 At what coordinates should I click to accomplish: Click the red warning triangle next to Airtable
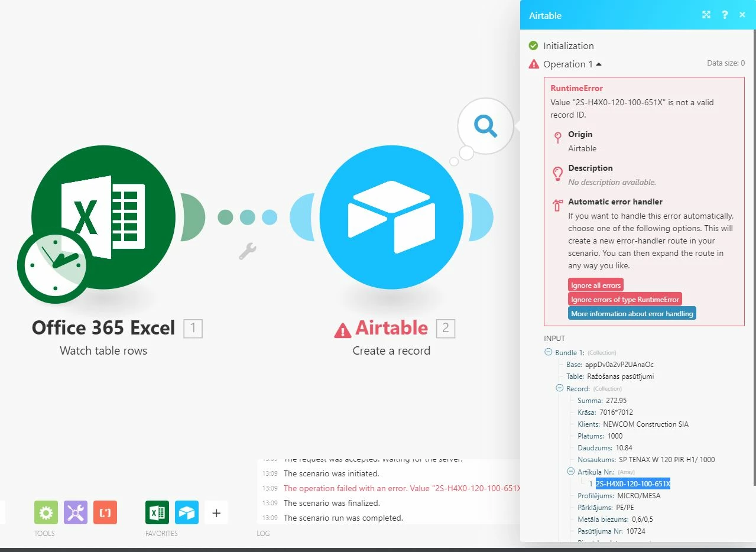(x=343, y=330)
